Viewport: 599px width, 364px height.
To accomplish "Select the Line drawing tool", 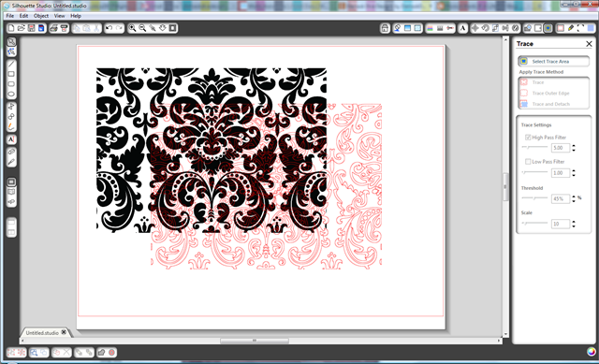I will pyautogui.click(x=11, y=64).
